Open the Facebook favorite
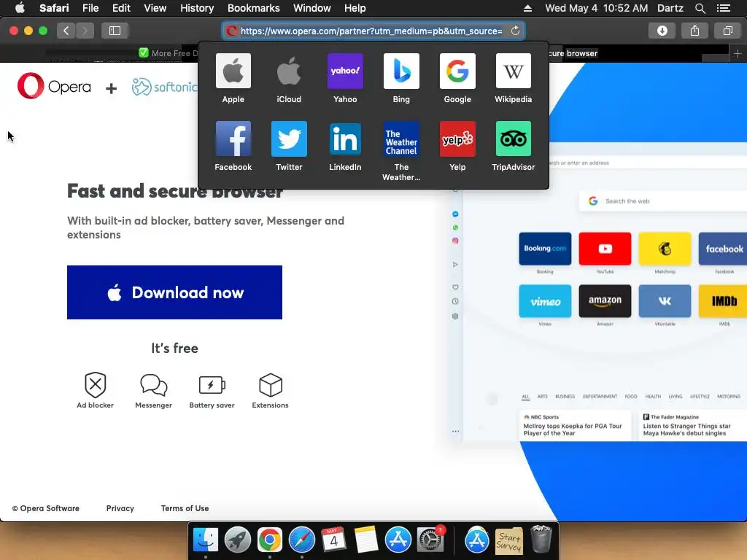Screen dimensions: 747x560 point(233,146)
